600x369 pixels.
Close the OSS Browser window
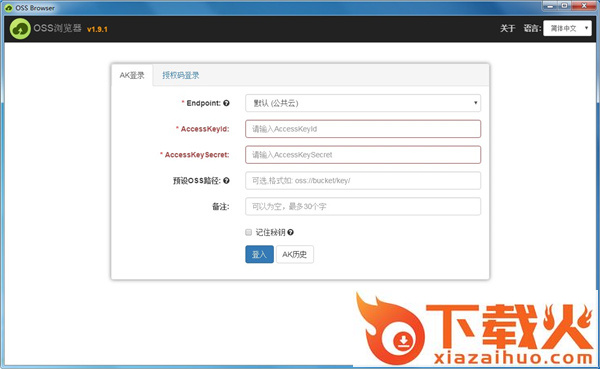tap(584, 6)
